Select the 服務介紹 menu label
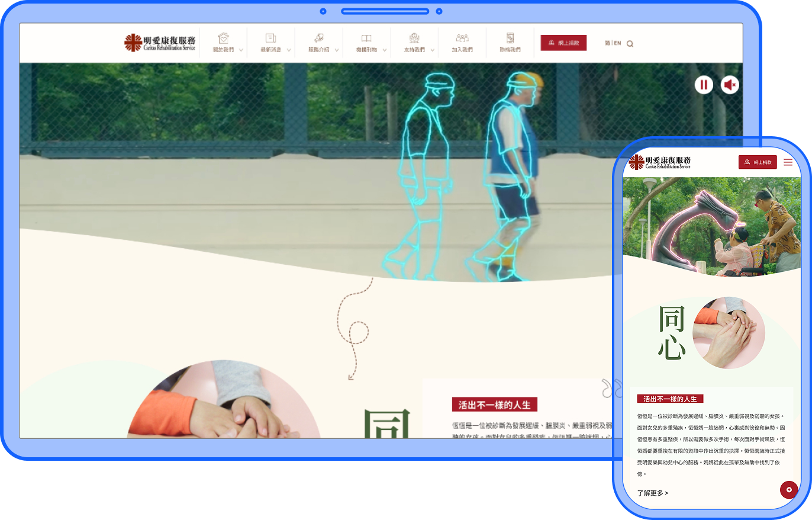Viewport: 812px width, 520px height. tap(318, 50)
